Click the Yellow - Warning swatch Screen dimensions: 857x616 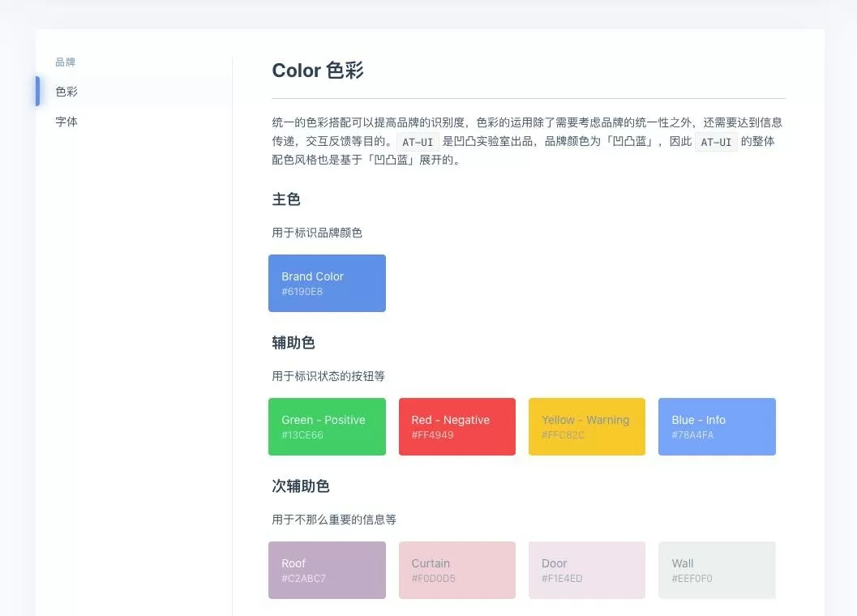(587, 426)
